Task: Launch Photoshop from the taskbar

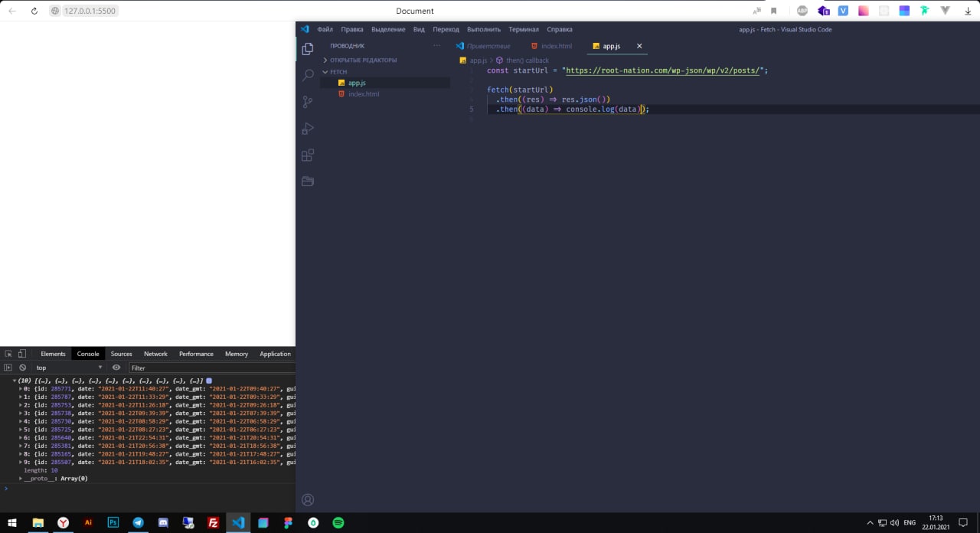Action: [113, 522]
